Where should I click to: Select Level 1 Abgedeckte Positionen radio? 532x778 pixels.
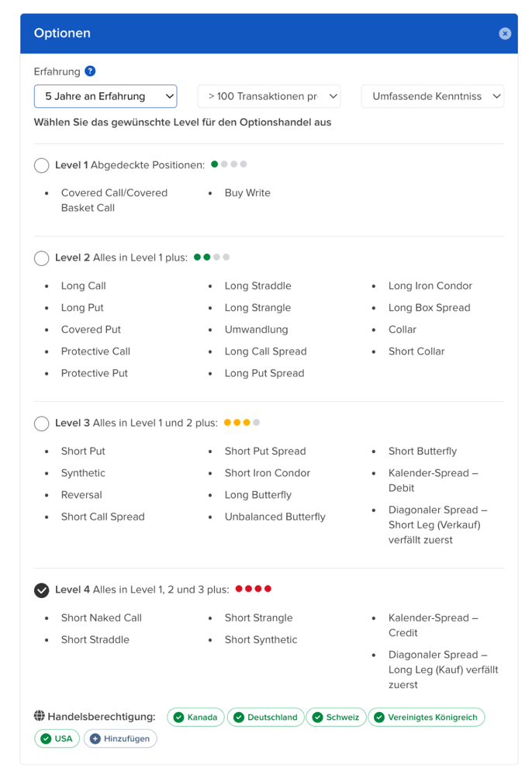click(x=42, y=165)
